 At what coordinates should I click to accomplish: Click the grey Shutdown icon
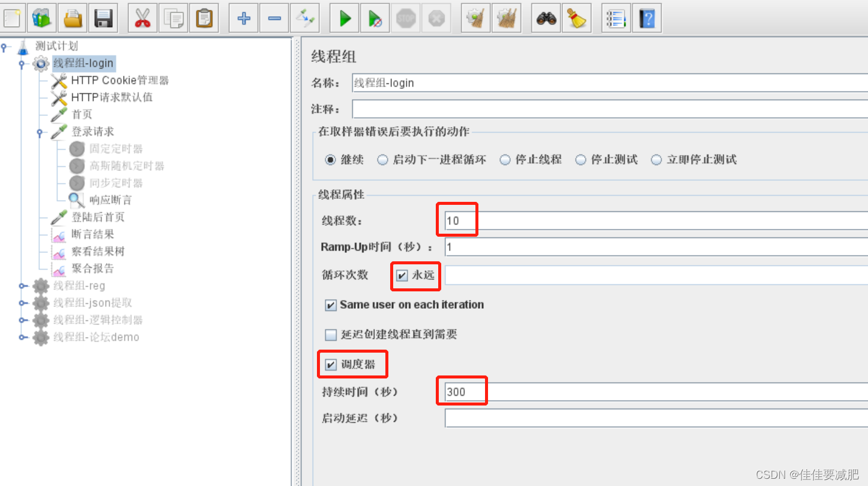(x=436, y=18)
